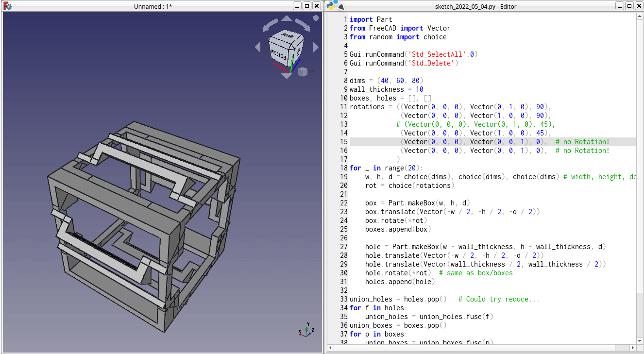Click the small cube icon below the navigation cube

[x=302, y=71]
